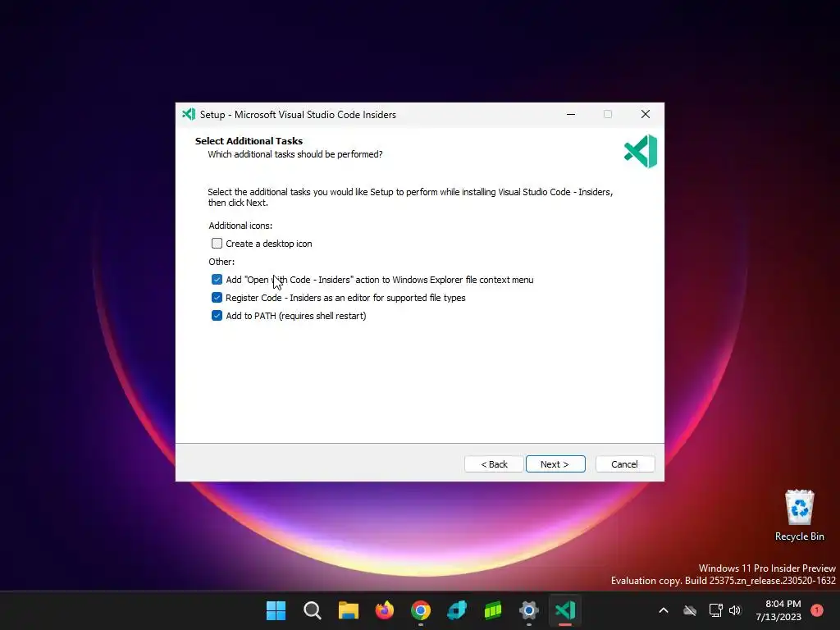This screenshot has width=840, height=630.
Task: Uncheck Add Open with Code - Insiders action
Action: [217, 280]
